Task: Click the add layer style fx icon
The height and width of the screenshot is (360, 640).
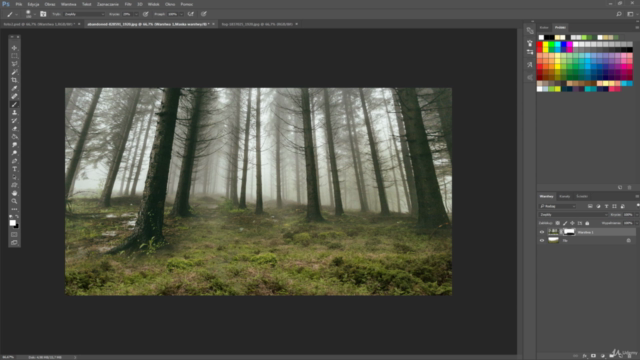Action: [x=584, y=356]
